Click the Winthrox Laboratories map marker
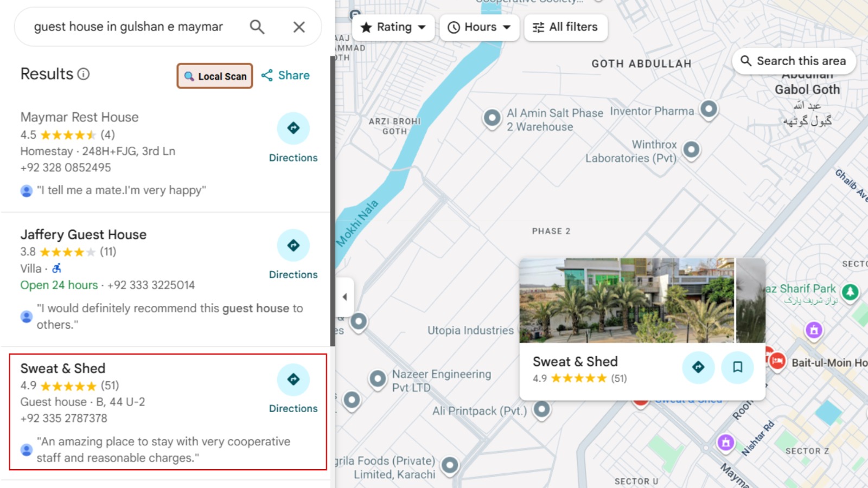 coord(691,150)
